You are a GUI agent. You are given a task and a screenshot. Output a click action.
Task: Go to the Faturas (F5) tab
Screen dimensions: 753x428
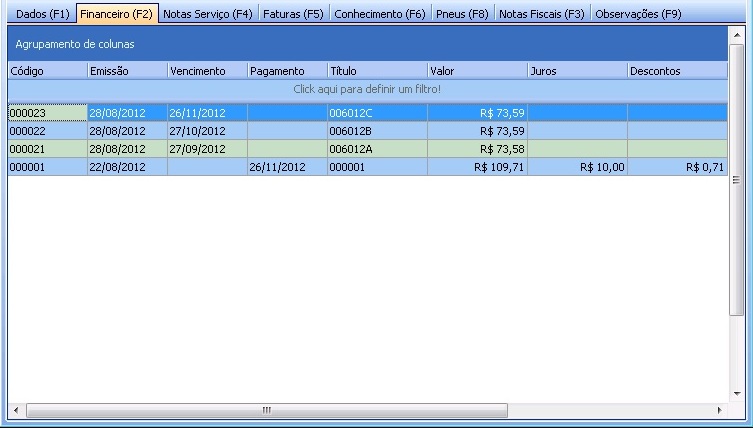(x=293, y=14)
